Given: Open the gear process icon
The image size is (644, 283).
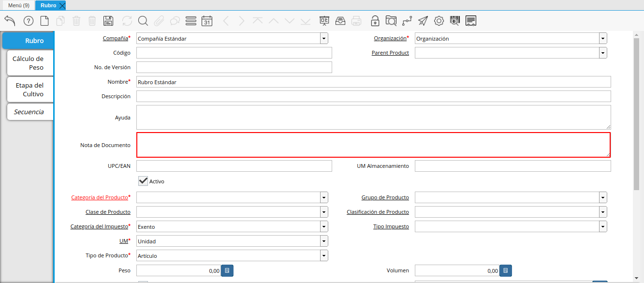Looking at the screenshot, I should point(439,21).
